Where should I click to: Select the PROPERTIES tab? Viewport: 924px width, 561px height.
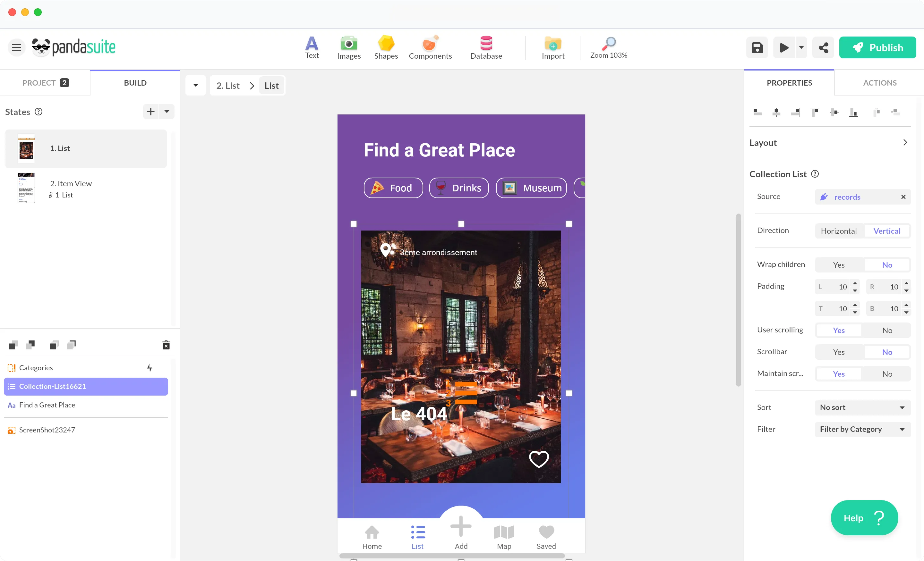(789, 83)
